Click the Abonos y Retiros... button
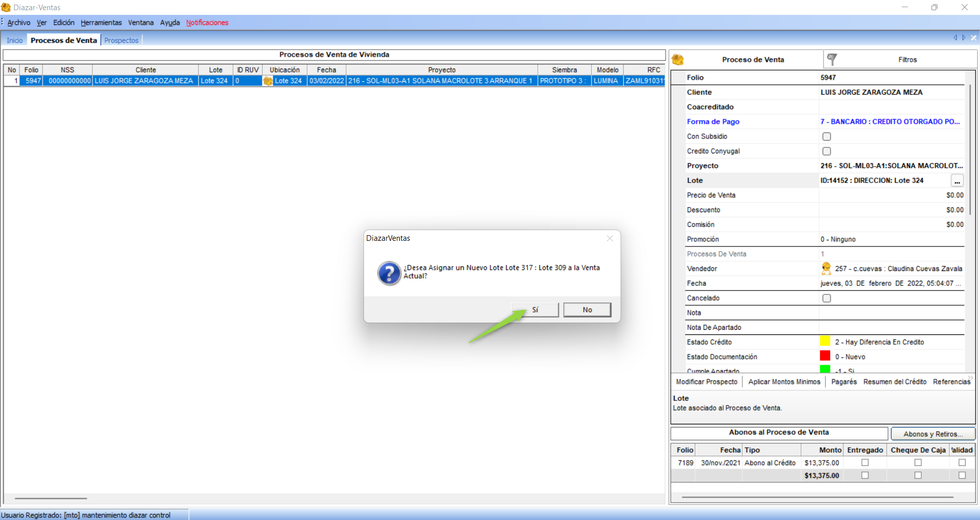Screen dimensions: 980x520 (933, 434)
